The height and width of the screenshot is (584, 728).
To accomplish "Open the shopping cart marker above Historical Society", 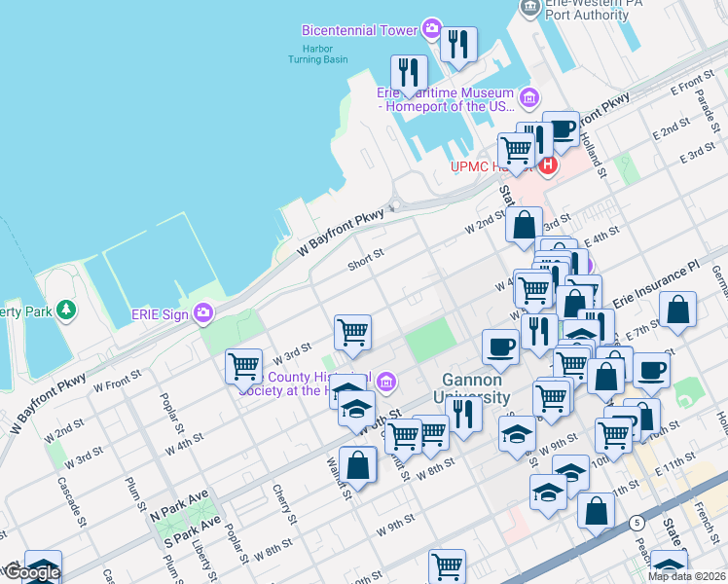I will point(353,333).
